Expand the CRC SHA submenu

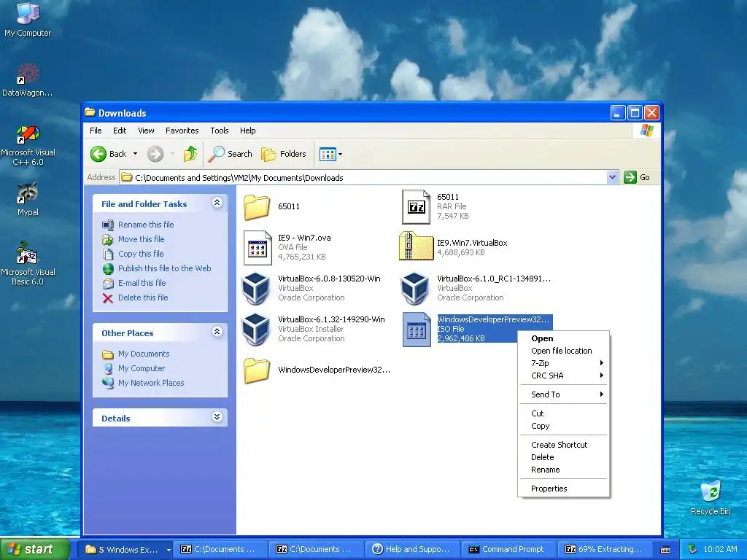tap(564, 376)
